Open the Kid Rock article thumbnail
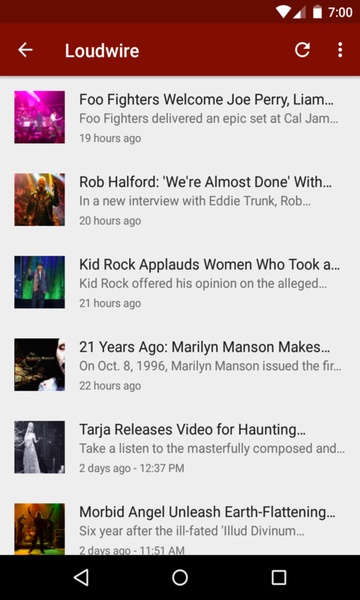 tap(40, 282)
